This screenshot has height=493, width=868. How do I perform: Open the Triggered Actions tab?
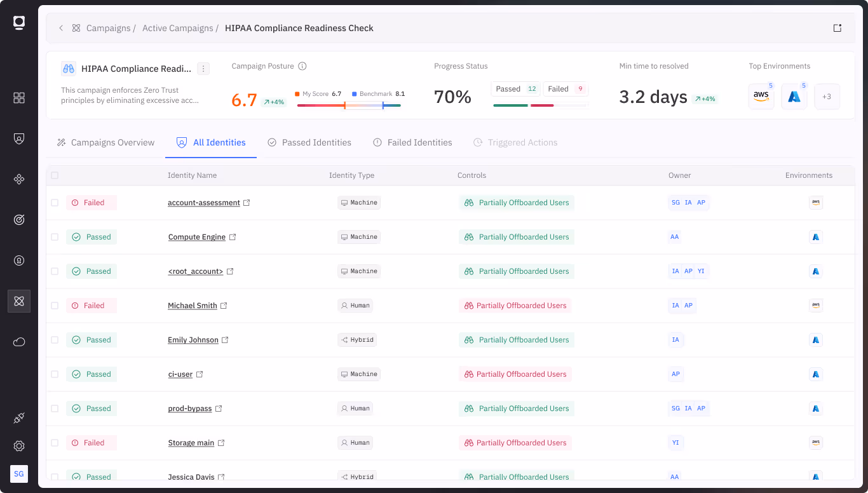(515, 142)
